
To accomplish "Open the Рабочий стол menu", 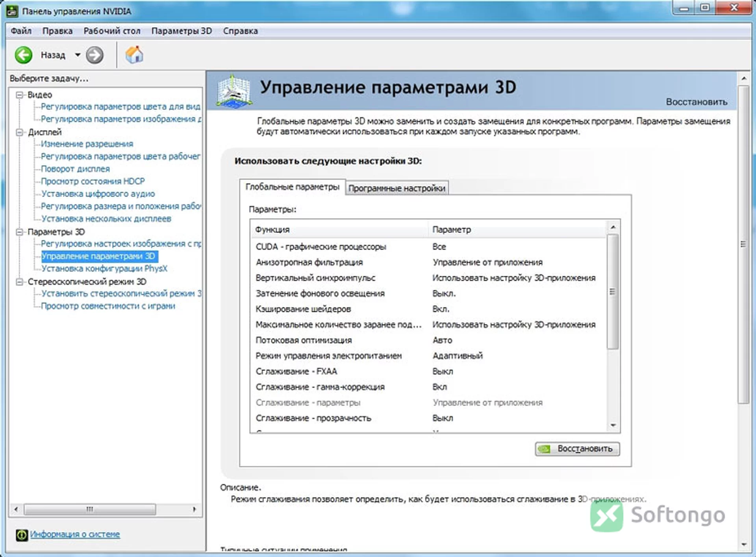I will (x=112, y=31).
